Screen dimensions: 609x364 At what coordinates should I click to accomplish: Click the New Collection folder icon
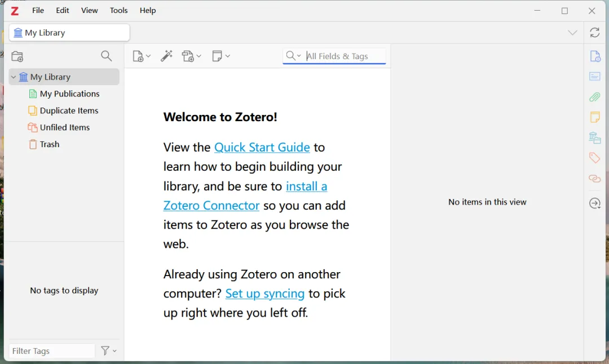pyautogui.click(x=17, y=56)
